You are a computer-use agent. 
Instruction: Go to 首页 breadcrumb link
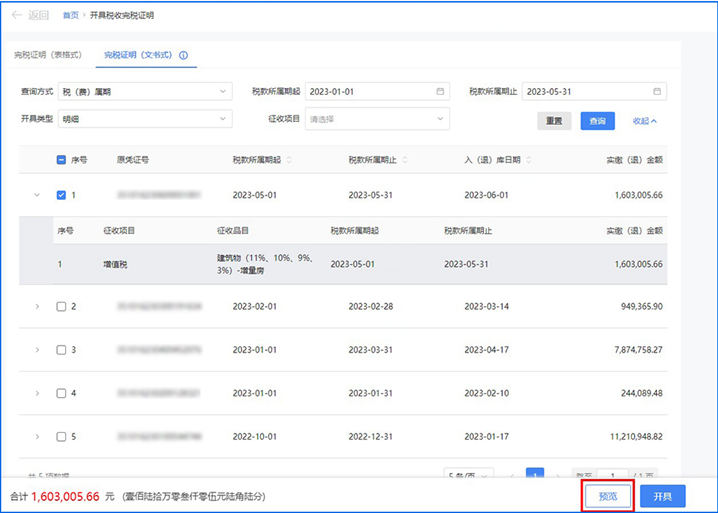click(70, 16)
